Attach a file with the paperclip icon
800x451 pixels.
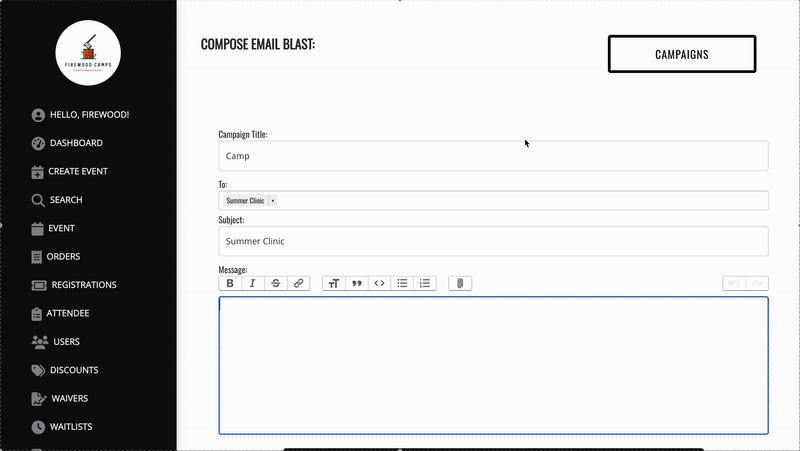[460, 283]
